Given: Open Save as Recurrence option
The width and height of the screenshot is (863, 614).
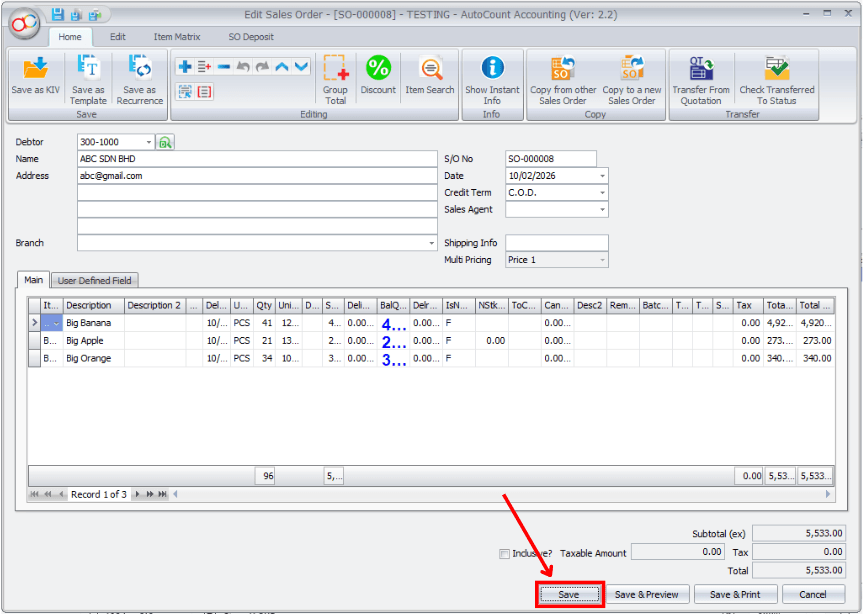Looking at the screenshot, I should 139,70.
